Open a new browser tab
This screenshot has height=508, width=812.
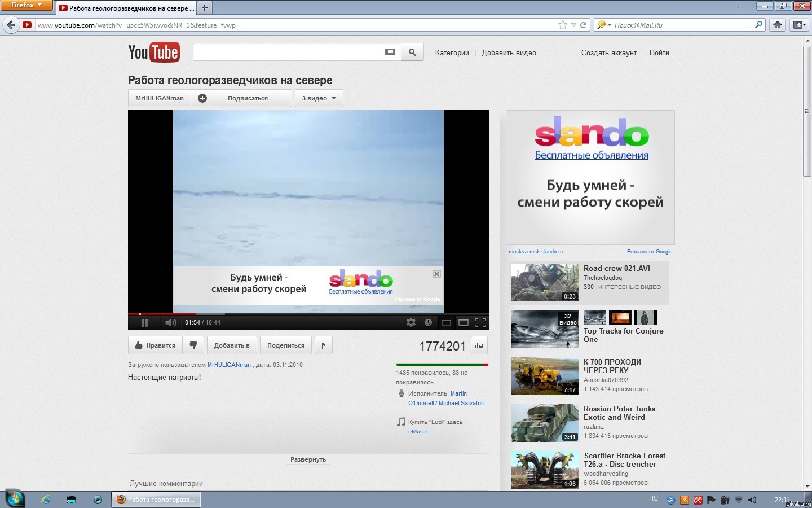205,8
